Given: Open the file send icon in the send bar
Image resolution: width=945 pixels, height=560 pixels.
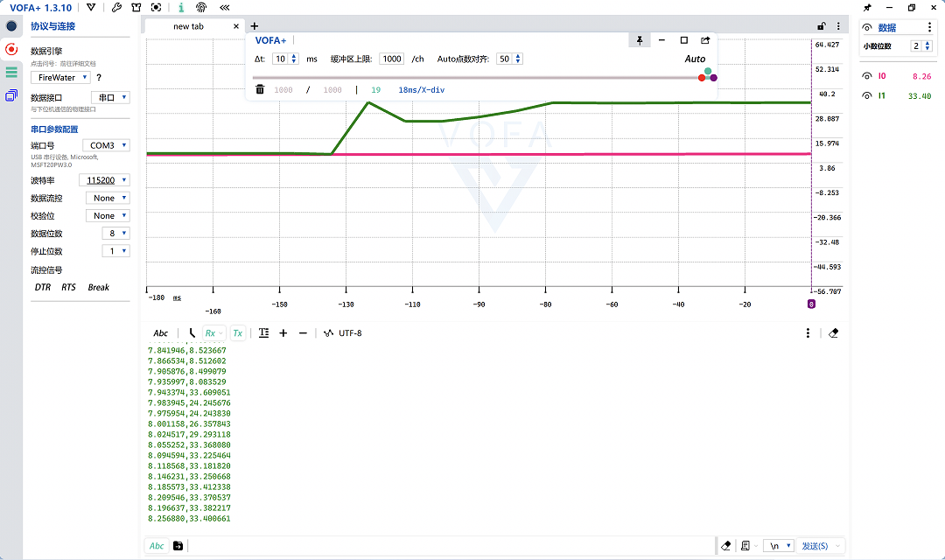Looking at the screenshot, I should pos(178,545).
